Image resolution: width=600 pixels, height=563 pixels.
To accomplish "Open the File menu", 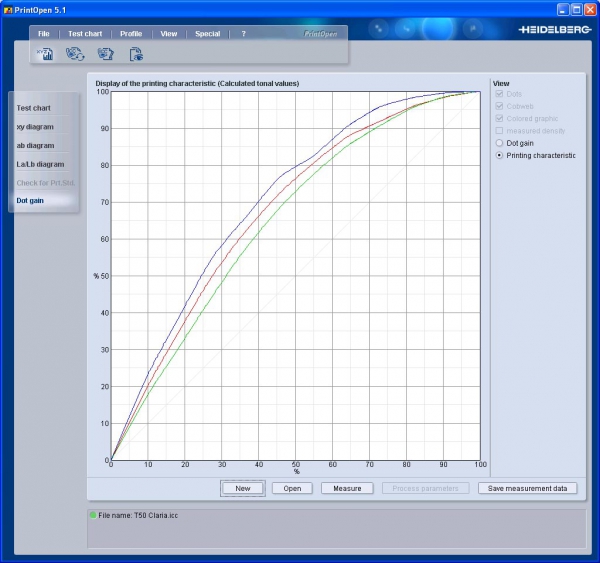I will click(x=44, y=34).
